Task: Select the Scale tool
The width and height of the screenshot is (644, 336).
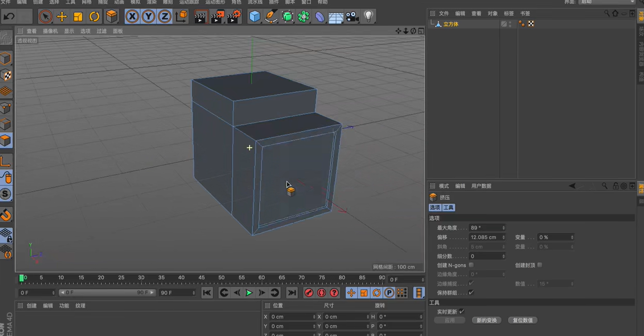Action: 78,17
